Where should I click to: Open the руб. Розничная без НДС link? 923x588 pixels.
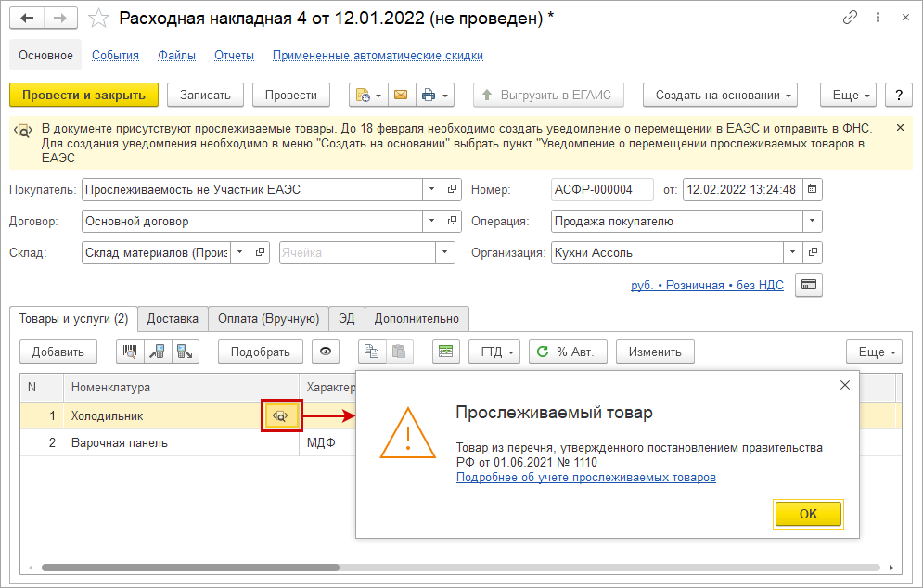707,285
